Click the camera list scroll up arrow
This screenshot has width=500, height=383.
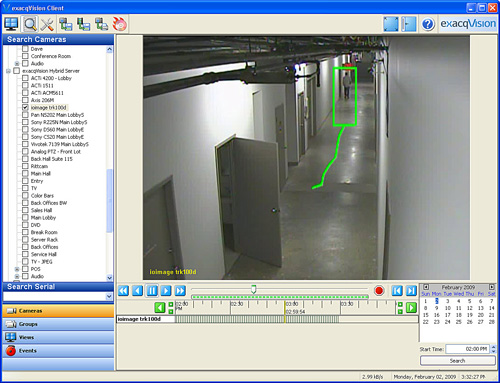click(x=109, y=49)
